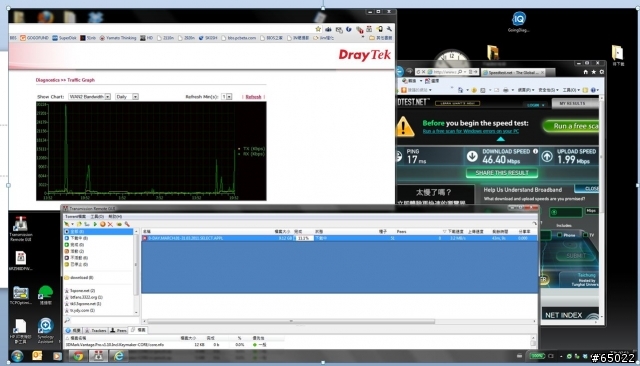Switch to the General tab in Transmission
This screenshot has height=366, width=640.
(x=73, y=330)
